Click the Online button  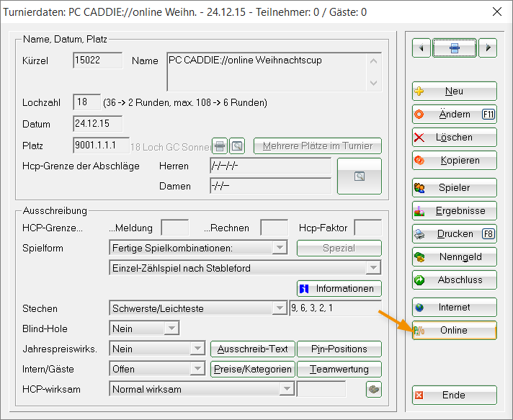[x=455, y=331]
